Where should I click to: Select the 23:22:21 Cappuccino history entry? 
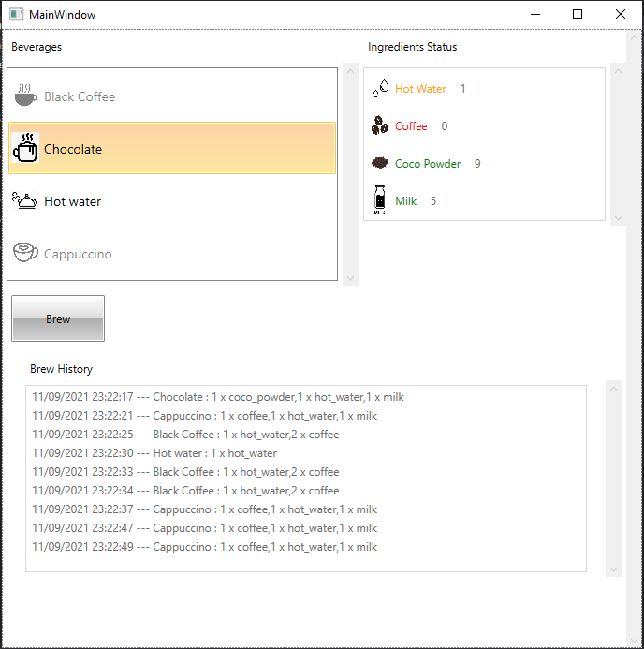(205, 416)
